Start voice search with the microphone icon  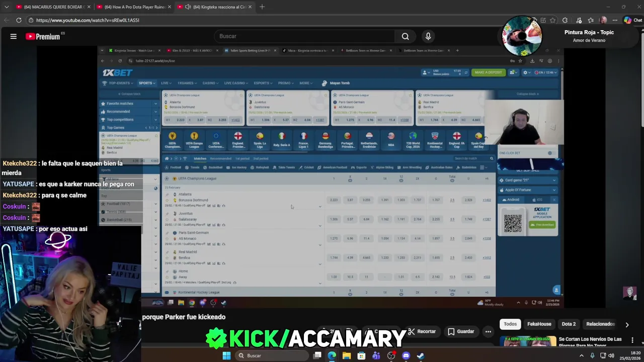pos(428,36)
